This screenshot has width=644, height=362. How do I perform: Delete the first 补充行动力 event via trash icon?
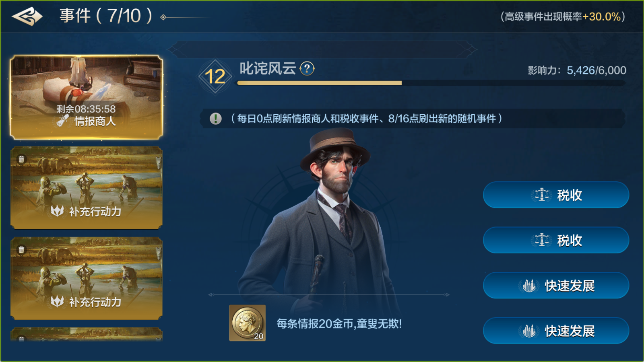click(x=21, y=159)
